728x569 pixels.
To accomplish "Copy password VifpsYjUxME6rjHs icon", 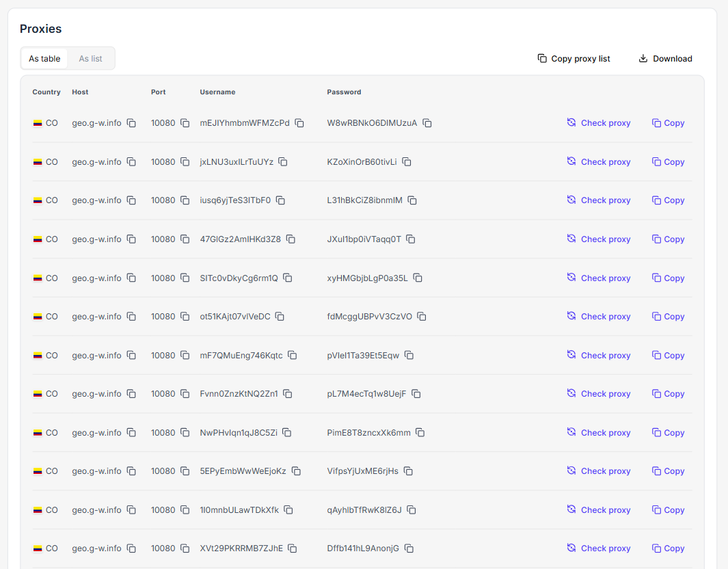I will (x=408, y=471).
